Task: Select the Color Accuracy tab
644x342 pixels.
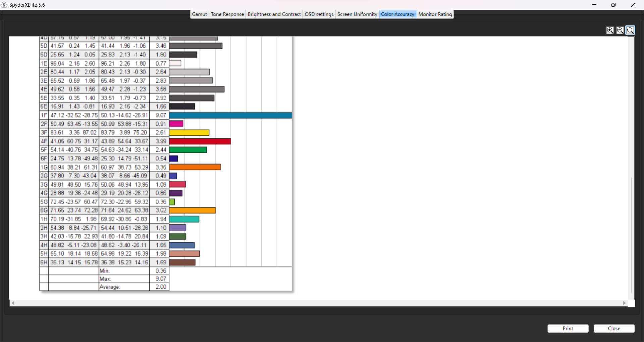Action: click(397, 14)
